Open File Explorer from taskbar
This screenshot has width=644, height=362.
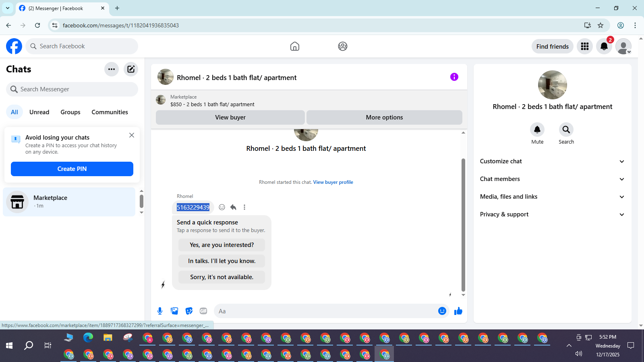tap(108, 337)
